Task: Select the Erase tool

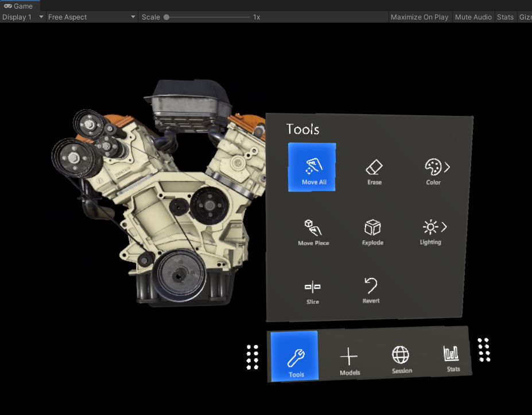Action: (x=374, y=169)
